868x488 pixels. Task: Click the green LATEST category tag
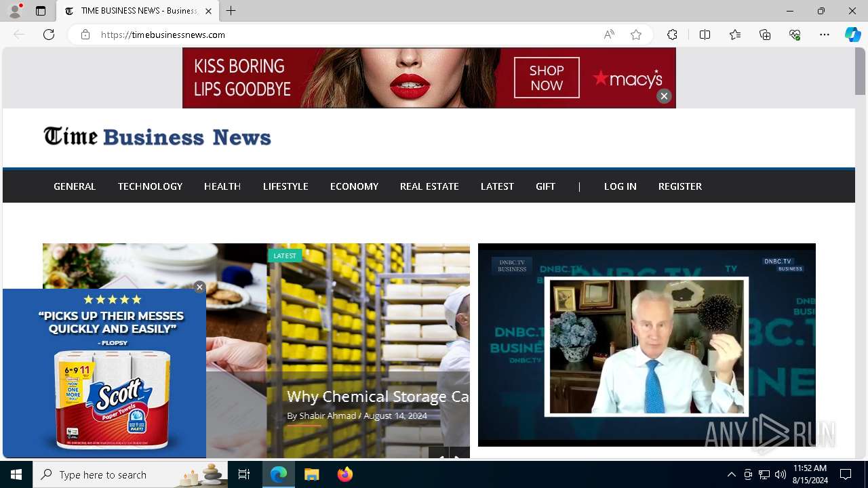[x=285, y=256]
